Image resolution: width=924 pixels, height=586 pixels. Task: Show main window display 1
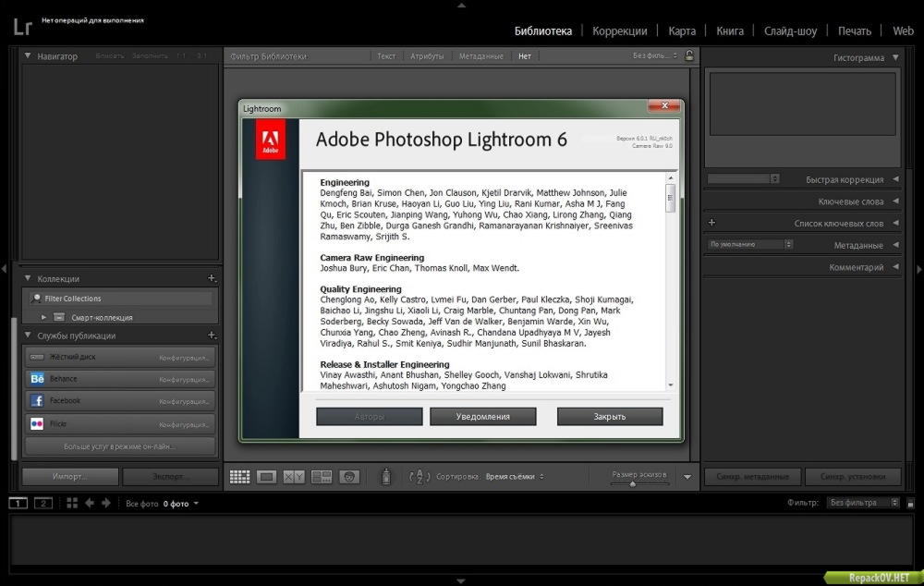[x=18, y=503]
